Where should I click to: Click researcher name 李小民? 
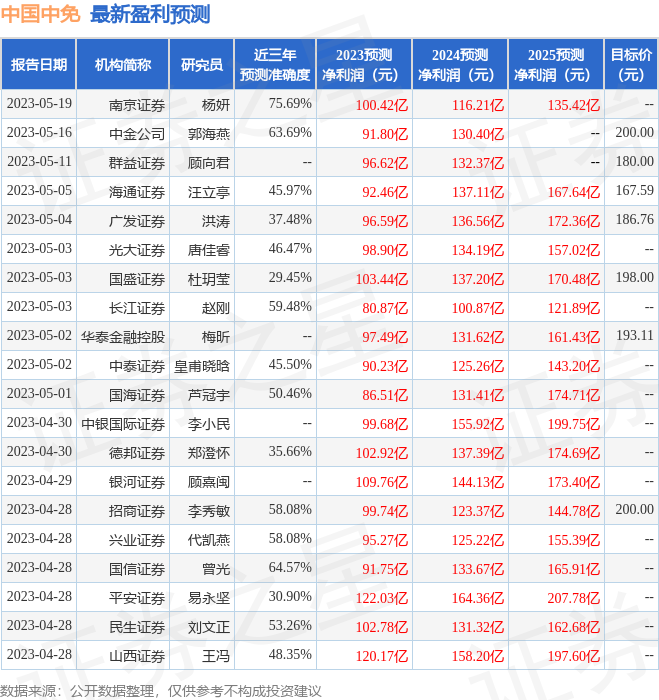(209, 424)
